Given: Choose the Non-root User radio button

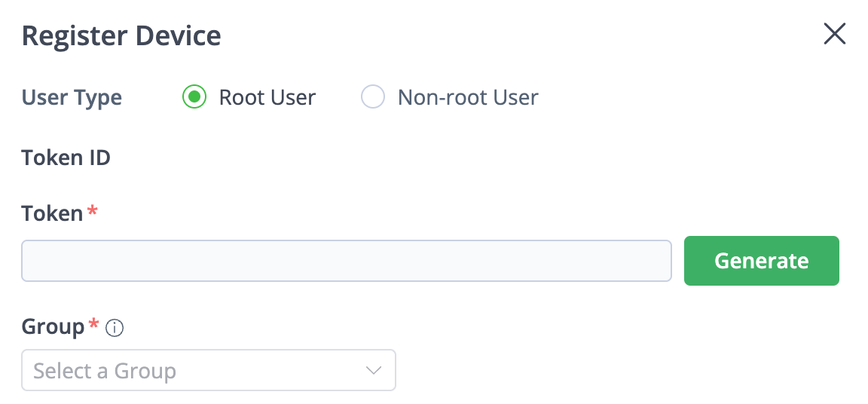Looking at the screenshot, I should click(x=373, y=97).
